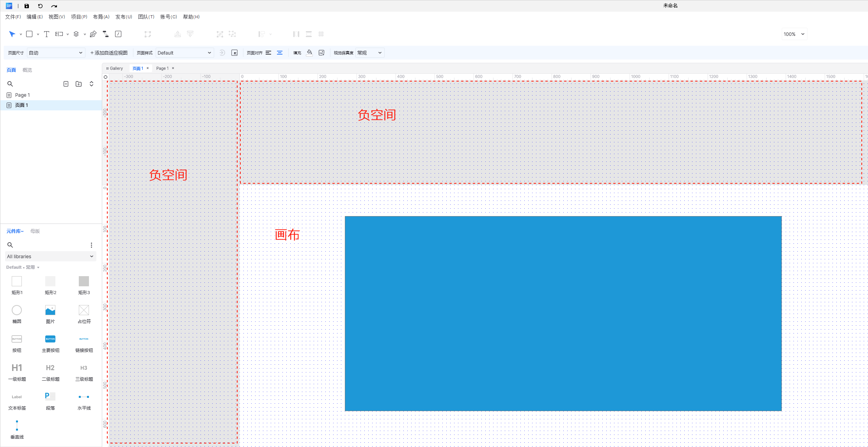
Task: Click the add page icon
Action: [66, 84]
